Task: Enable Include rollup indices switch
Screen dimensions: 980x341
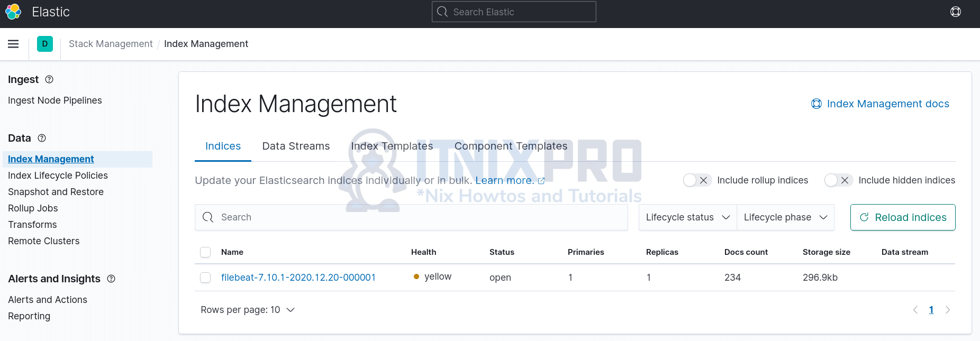Action: tap(696, 180)
